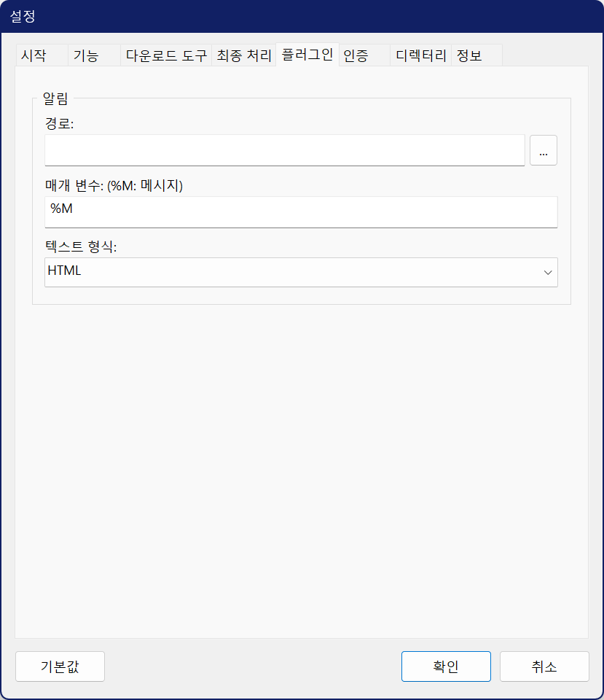The height and width of the screenshot is (700, 604).
Task: Select the 플러그인 tab
Action: point(307,55)
